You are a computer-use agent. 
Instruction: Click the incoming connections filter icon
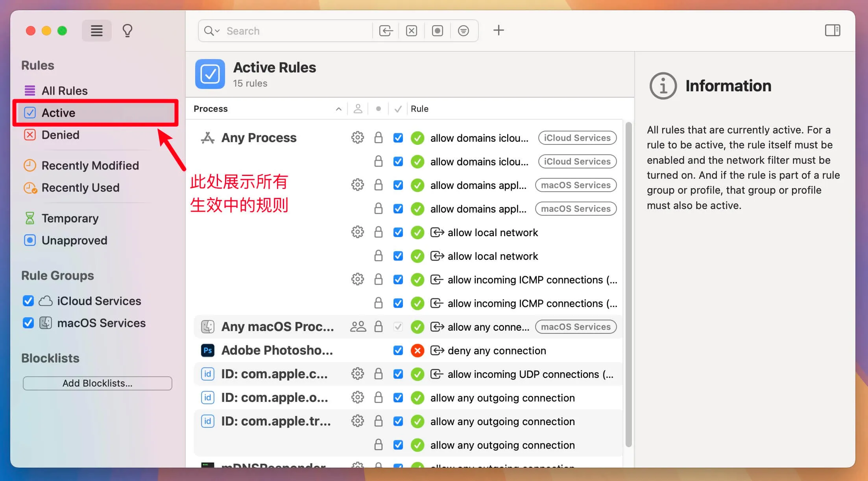(x=386, y=31)
